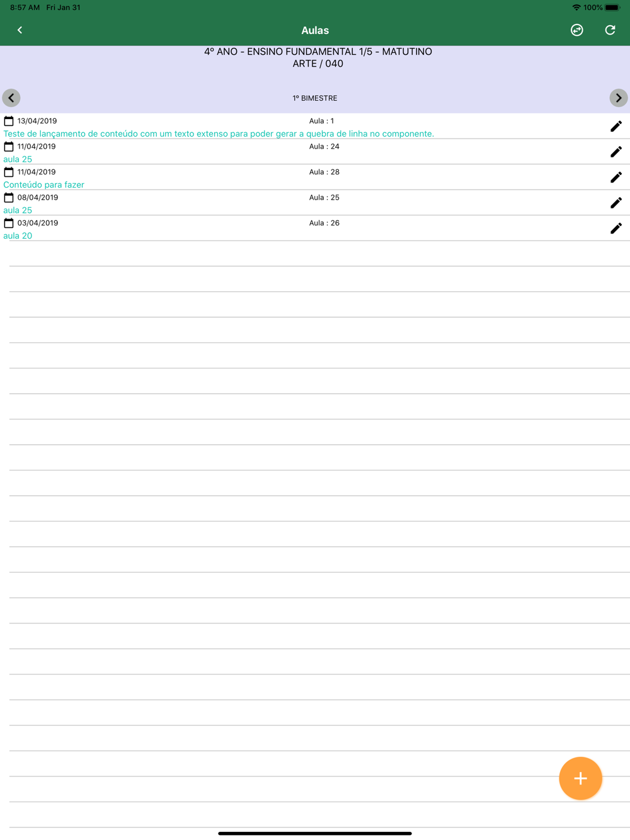The width and height of the screenshot is (630, 840).
Task: Tap the battery indicator in status bar
Action: click(x=612, y=8)
